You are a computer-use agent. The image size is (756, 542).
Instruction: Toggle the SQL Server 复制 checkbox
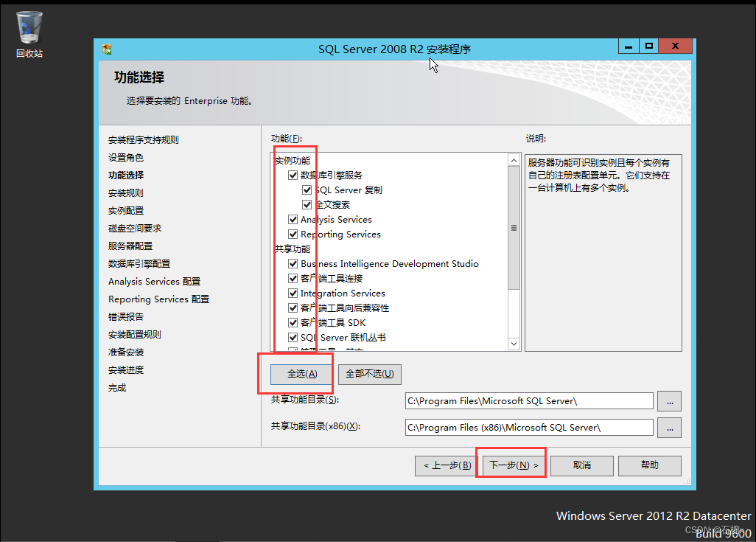click(307, 190)
